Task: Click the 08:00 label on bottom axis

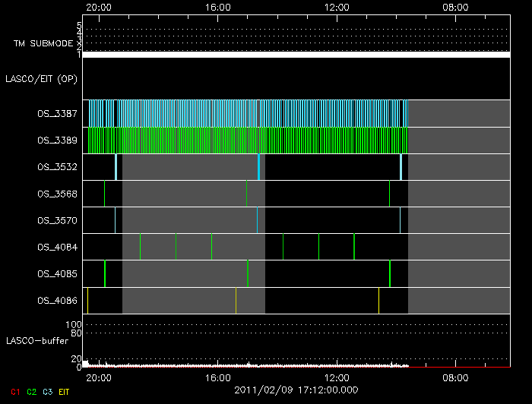Action: pyautogui.click(x=455, y=377)
